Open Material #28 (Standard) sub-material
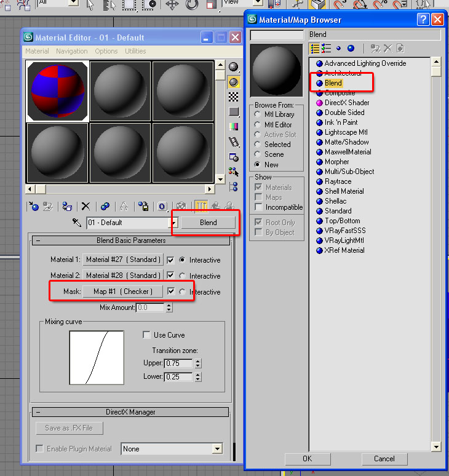The width and height of the screenshot is (449, 476). click(x=123, y=276)
